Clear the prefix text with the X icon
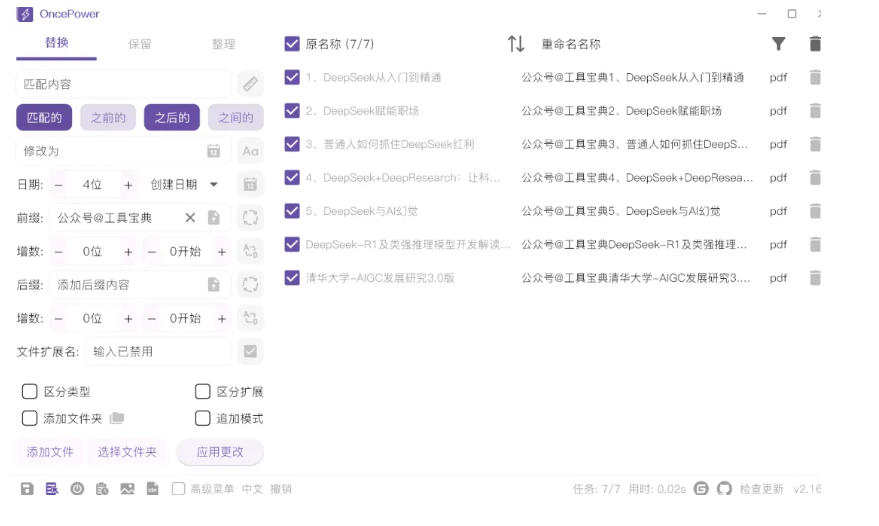The image size is (879, 526). (x=190, y=218)
